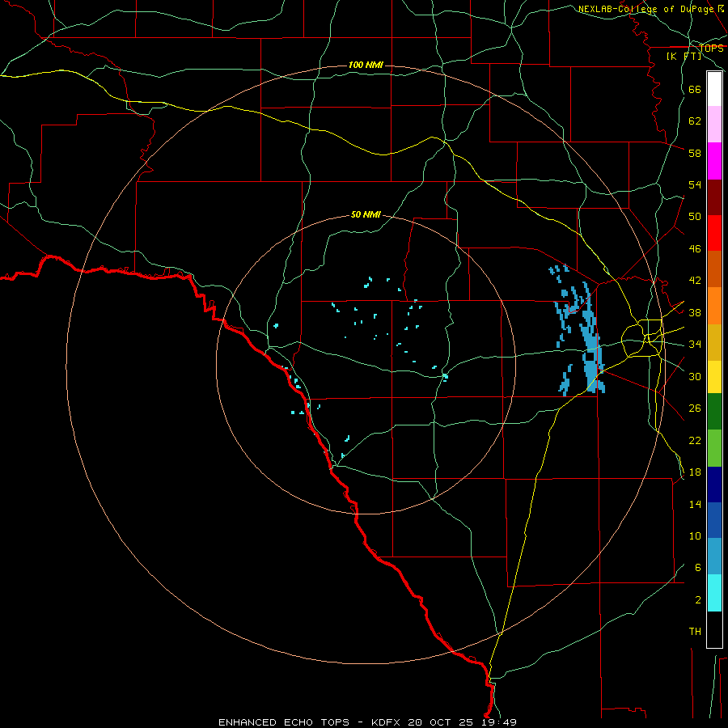Image resolution: width=728 pixels, height=728 pixels.
Task: Click the '54' legend value
Action: click(x=695, y=184)
